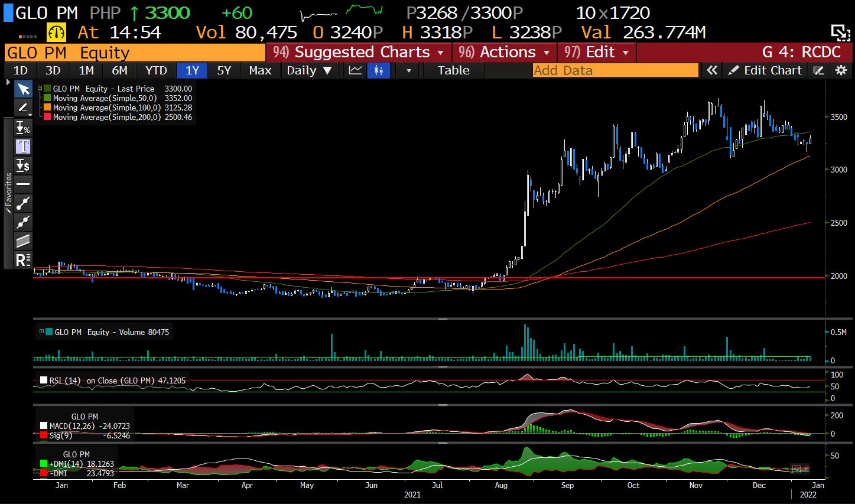
Task: Select the 1Y range tab
Action: [x=192, y=70]
